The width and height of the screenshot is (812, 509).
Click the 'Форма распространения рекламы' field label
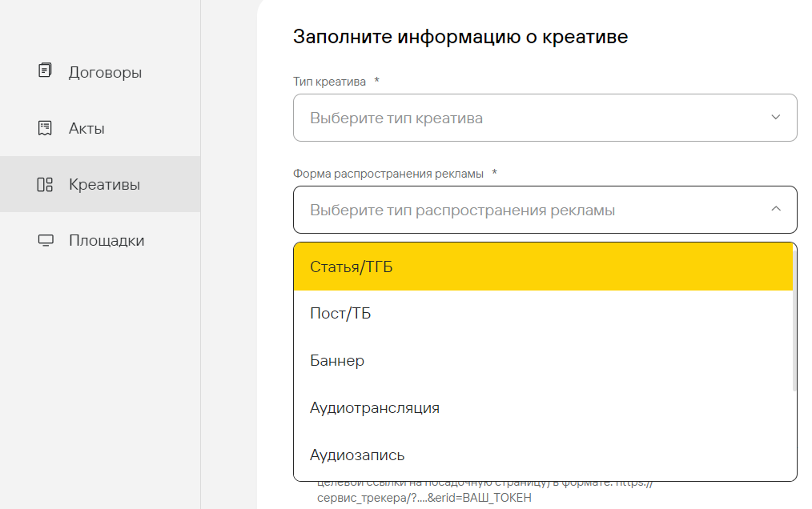[x=390, y=174]
